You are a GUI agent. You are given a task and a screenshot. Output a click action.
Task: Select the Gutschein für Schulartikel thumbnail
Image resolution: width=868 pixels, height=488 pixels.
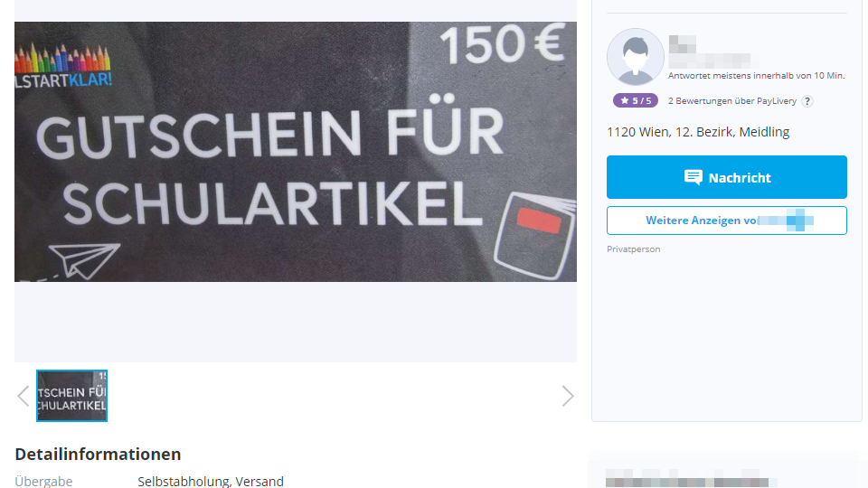pyautogui.click(x=72, y=396)
